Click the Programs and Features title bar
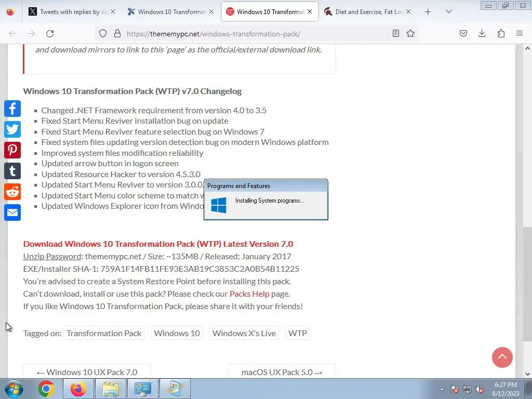The height and width of the screenshot is (399, 532). tap(266, 186)
